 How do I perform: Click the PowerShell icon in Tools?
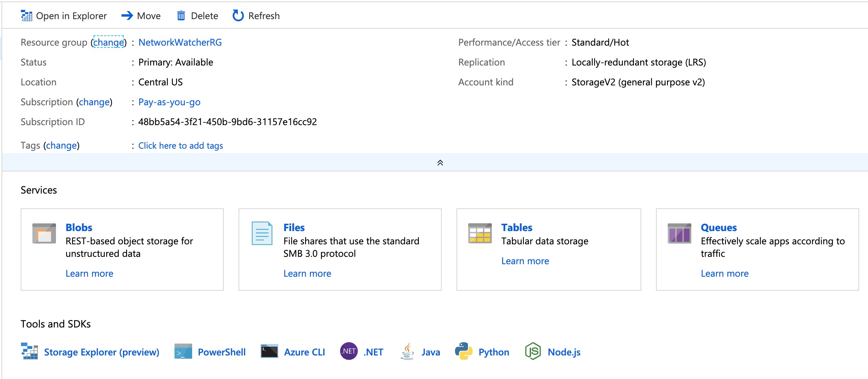183,352
